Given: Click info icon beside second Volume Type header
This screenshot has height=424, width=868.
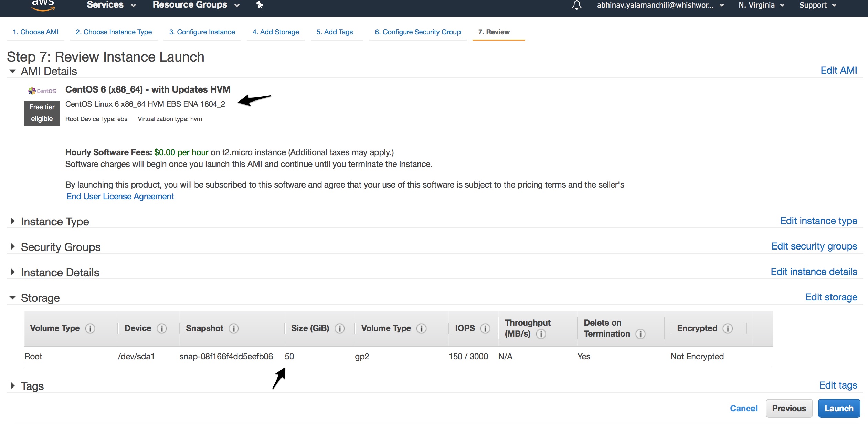Looking at the screenshot, I should click(x=421, y=328).
